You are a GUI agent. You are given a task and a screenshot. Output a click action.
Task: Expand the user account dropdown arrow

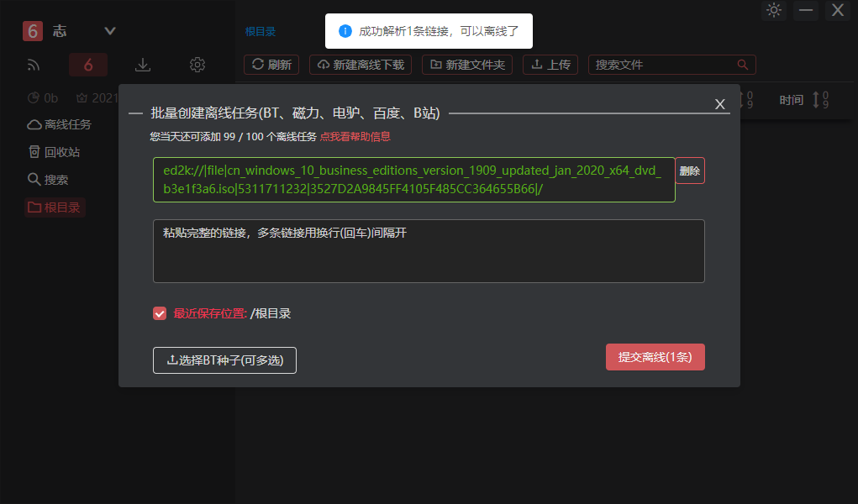pos(110,31)
